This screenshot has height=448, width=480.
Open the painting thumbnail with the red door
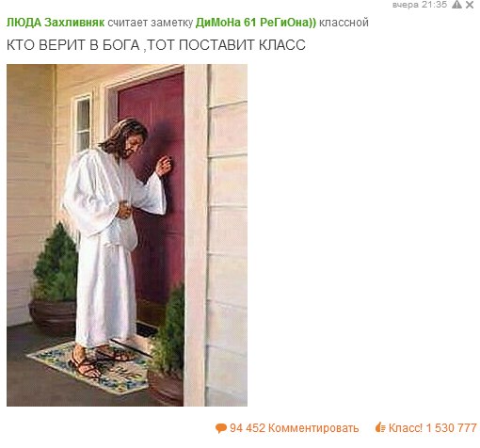pyautogui.click(x=127, y=235)
